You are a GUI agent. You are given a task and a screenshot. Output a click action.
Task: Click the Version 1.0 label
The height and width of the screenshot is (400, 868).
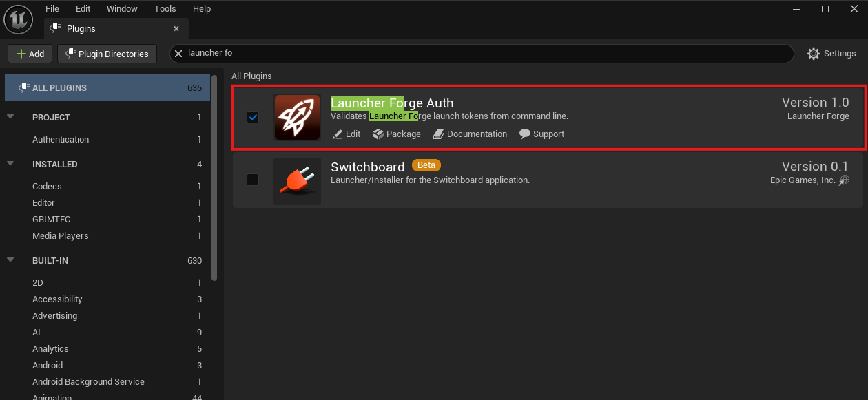[816, 103]
